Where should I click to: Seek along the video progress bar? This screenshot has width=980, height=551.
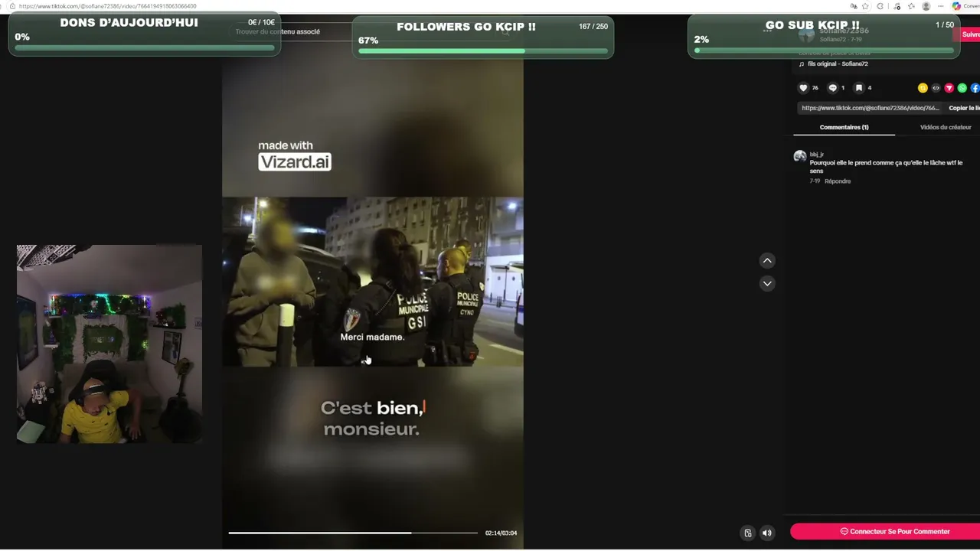click(x=353, y=533)
